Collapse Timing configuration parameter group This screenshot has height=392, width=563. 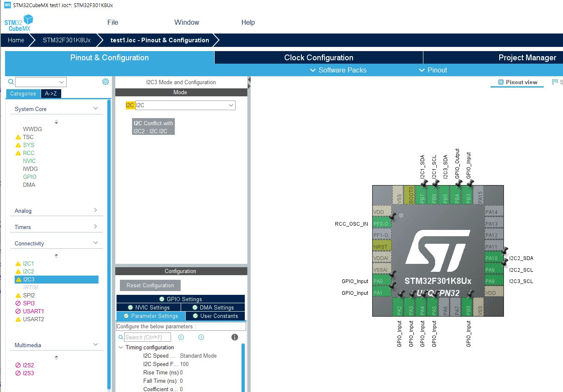pos(121,347)
